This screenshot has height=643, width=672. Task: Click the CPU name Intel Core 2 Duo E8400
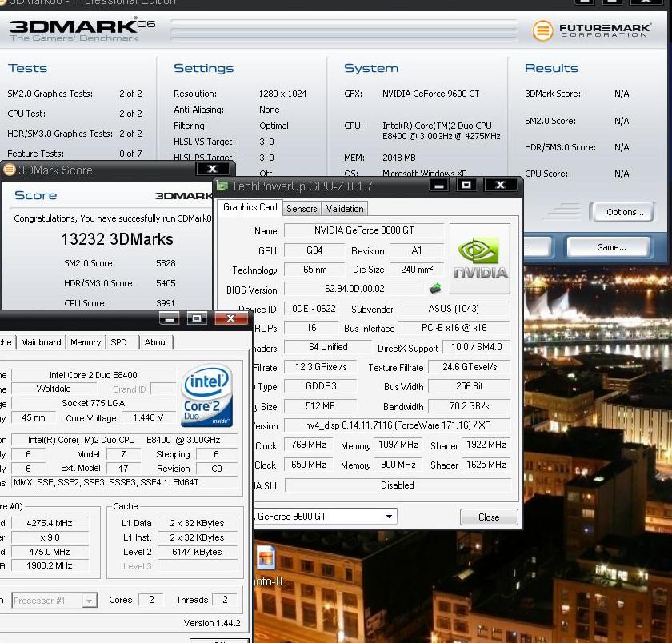click(x=94, y=375)
